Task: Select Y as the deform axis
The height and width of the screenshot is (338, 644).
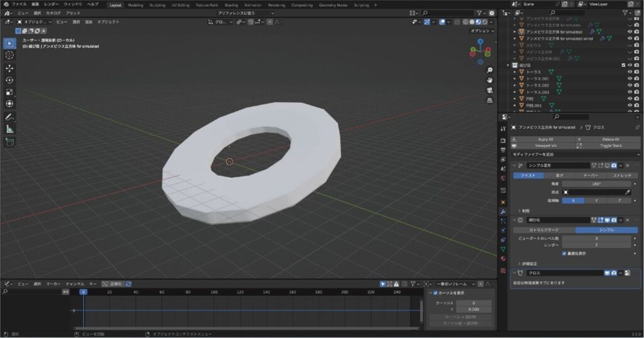Action: (596, 200)
